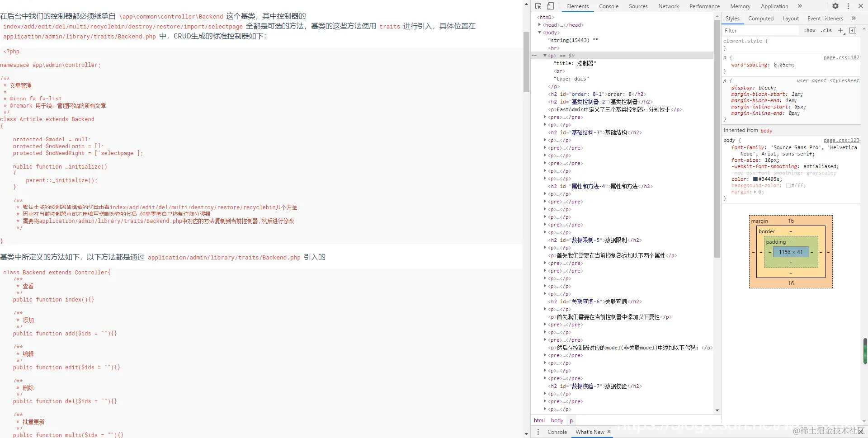This screenshot has width=868, height=438.
Task: Open the Performance tab
Action: pos(704,6)
